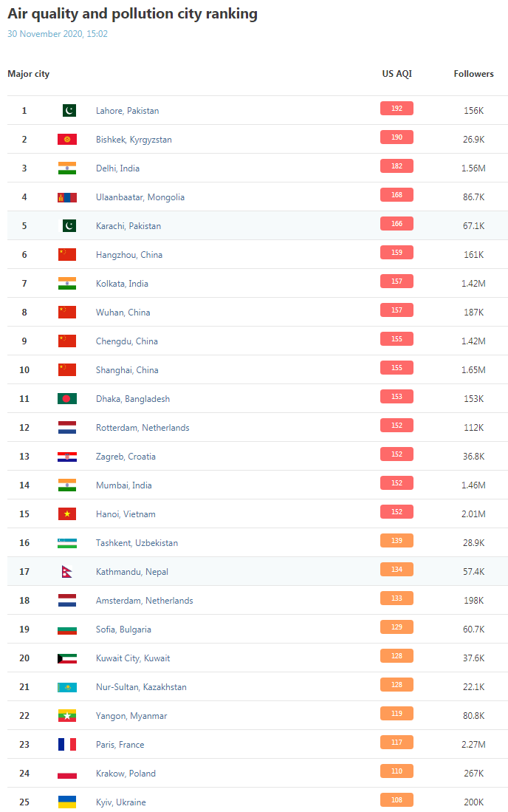Click the US AQI column header
This screenshot has width=508, height=812.
[x=397, y=74]
